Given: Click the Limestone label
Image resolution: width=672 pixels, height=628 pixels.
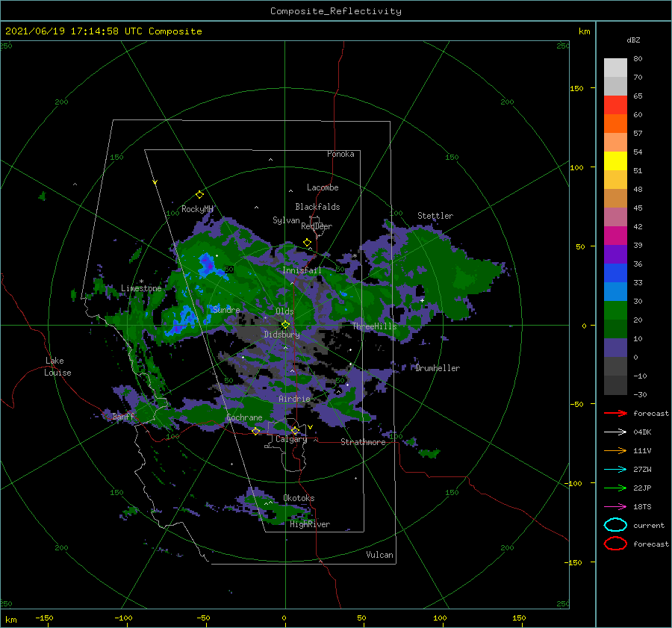Looking at the screenshot, I should 141,288.
